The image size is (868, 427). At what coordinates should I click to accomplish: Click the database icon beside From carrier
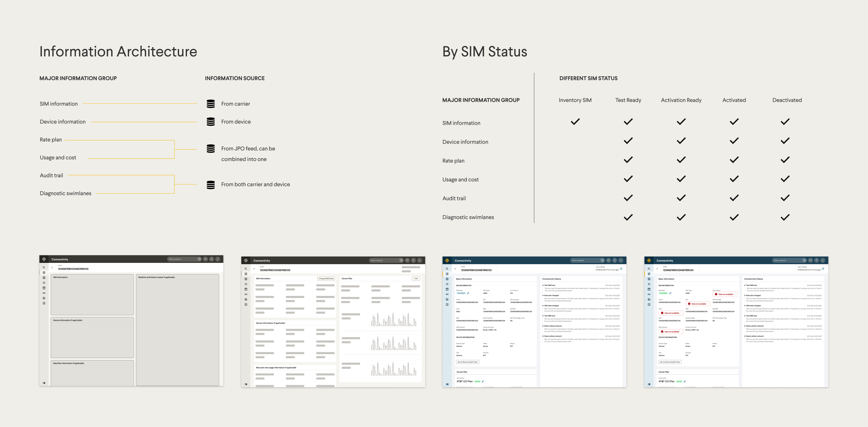[x=211, y=104]
